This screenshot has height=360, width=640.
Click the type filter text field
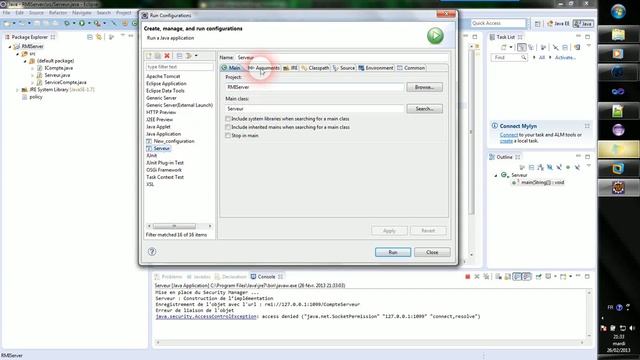(180, 67)
